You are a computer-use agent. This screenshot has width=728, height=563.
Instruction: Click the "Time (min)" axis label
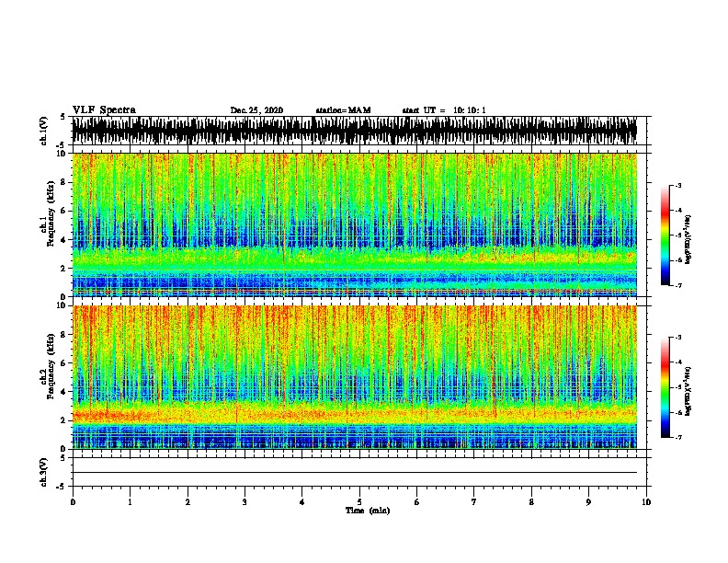pos(368,511)
